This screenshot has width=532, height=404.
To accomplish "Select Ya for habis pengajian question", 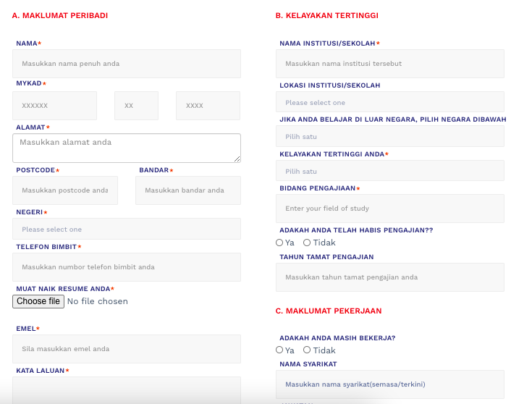I will pos(280,243).
